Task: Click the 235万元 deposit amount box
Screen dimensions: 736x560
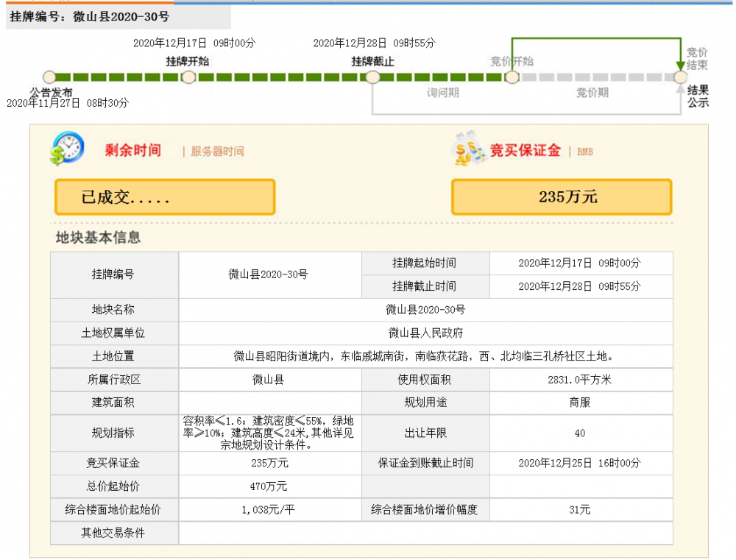Action: pyautogui.click(x=562, y=197)
